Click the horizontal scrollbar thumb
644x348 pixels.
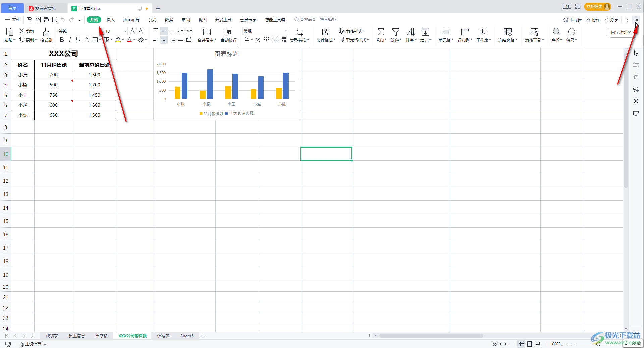(431, 336)
